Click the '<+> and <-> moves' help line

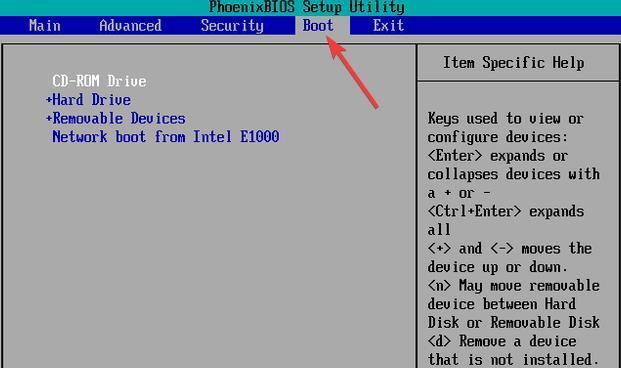[510, 248]
